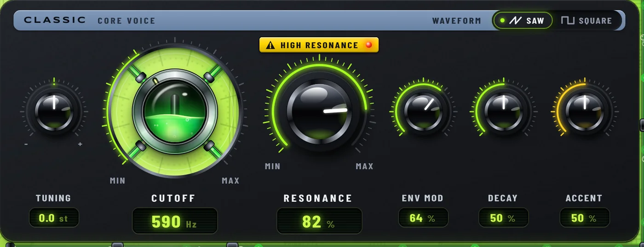Click the HIGH RESONANCE warning badge

[319, 45]
